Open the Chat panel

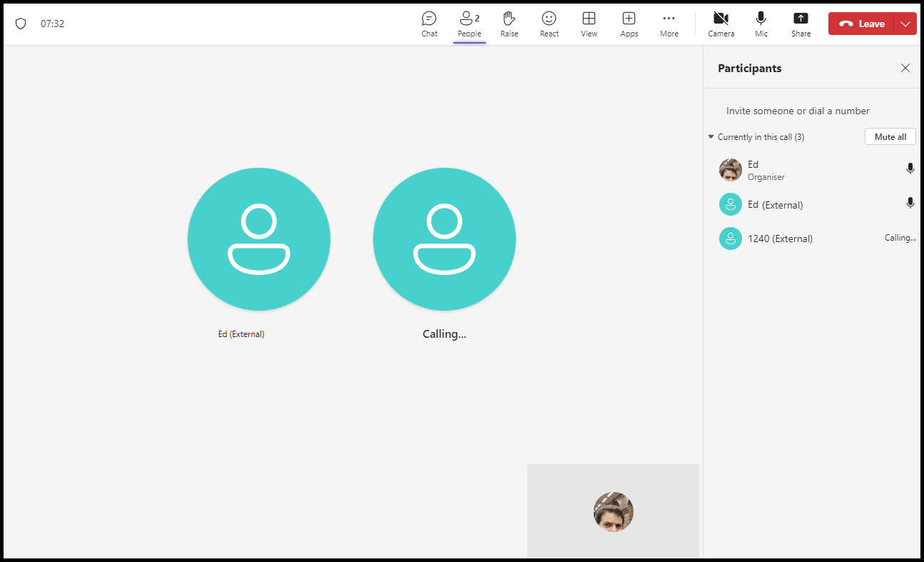tap(429, 24)
